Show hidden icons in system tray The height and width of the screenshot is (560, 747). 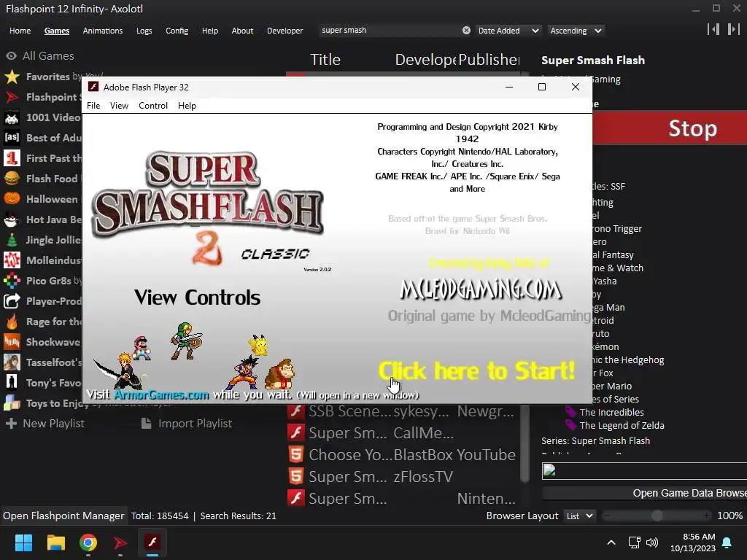[611, 542]
